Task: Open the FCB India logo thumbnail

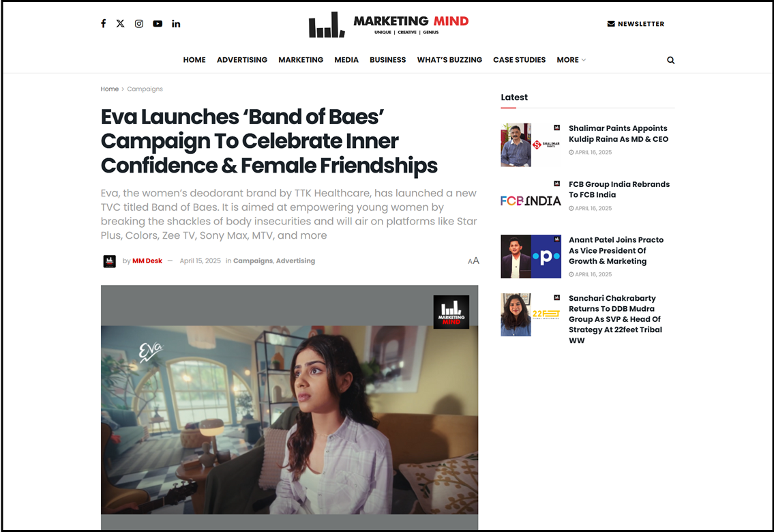Action: tap(531, 201)
